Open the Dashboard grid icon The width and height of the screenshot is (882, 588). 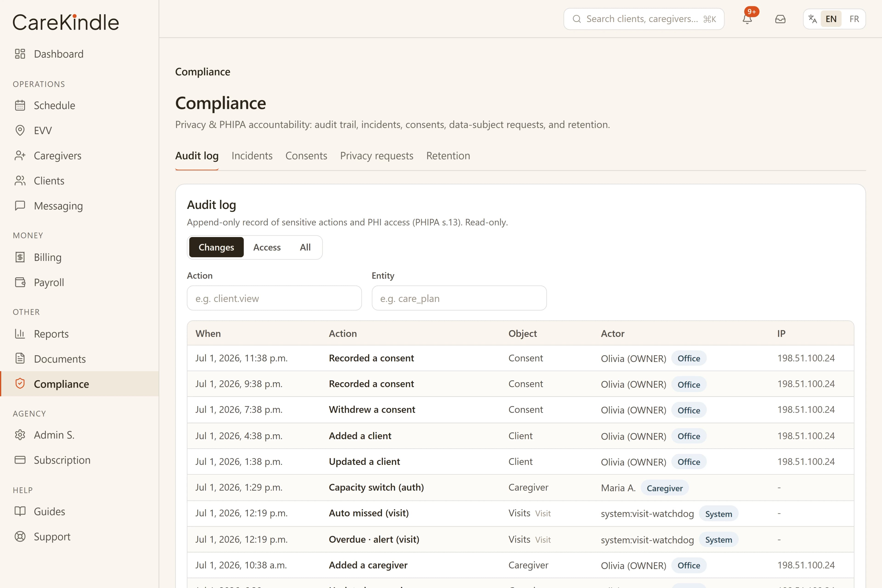(x=20, y=54)
